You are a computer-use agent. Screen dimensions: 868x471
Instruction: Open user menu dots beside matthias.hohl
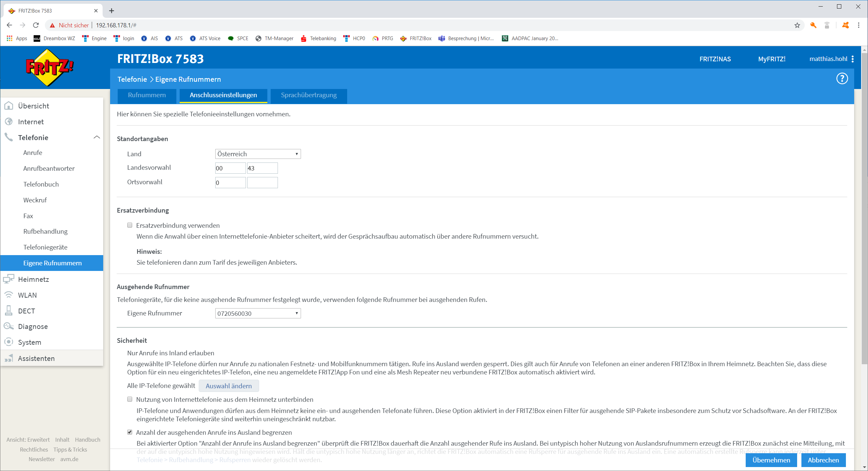coord(853,59)
